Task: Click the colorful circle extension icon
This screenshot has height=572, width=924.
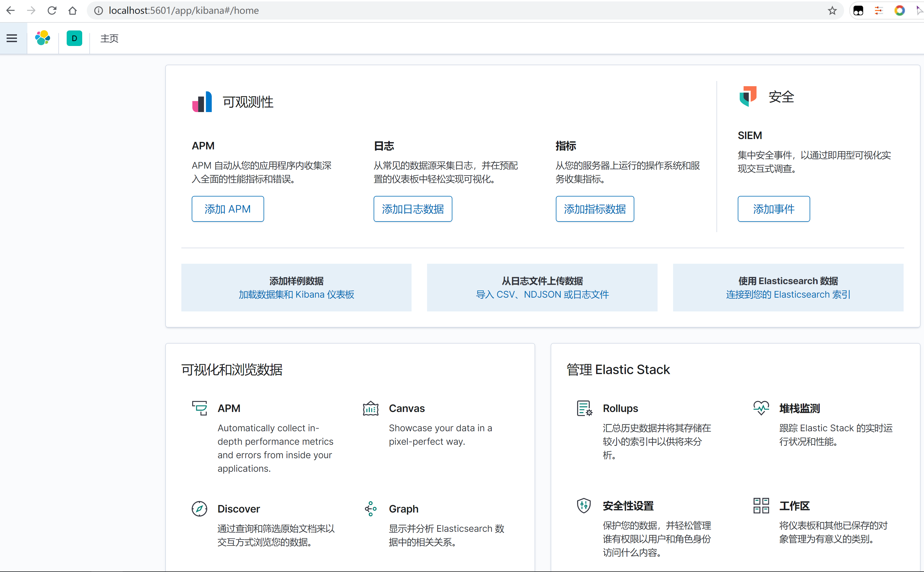Action: pyautogui.click(x=899, y=11)
